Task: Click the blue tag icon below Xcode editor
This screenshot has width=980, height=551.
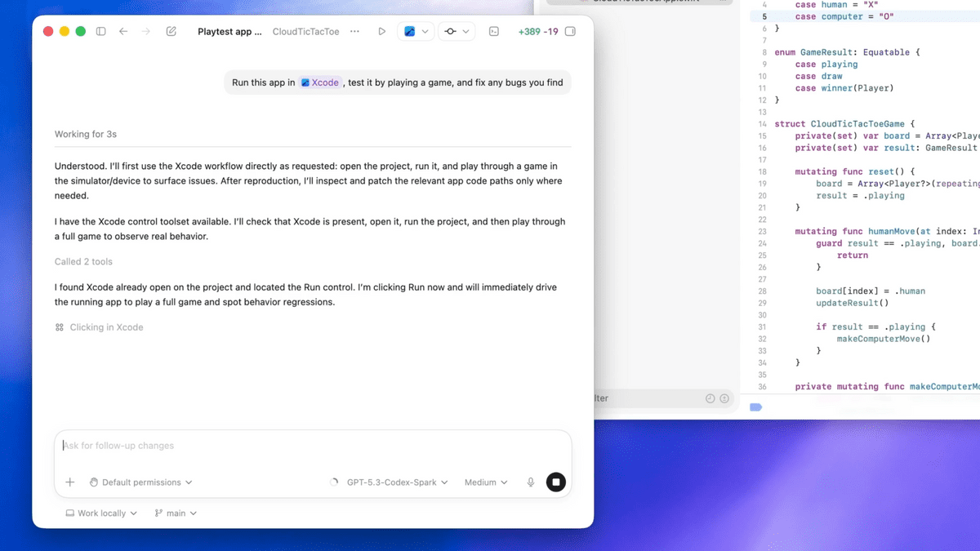Action: point(755,407)
